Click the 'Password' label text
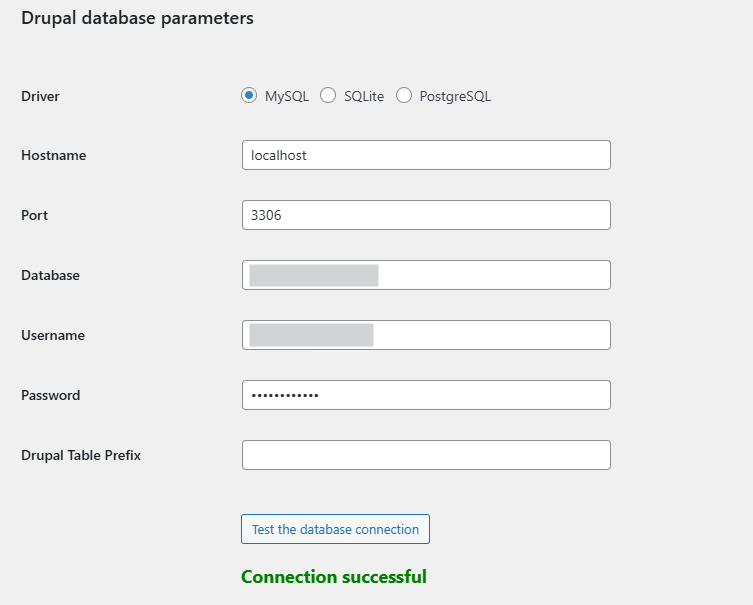Screen dimensions: 753x605 [x=51, y=395]
